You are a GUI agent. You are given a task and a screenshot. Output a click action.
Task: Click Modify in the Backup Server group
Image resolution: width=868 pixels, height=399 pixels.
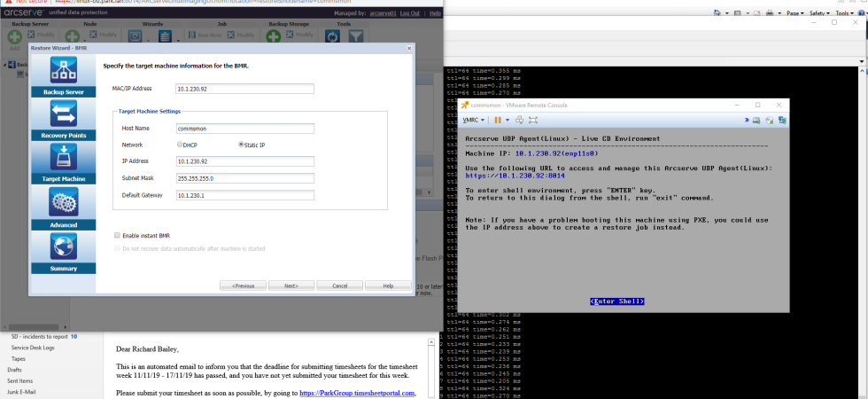[x=41, y=35]
